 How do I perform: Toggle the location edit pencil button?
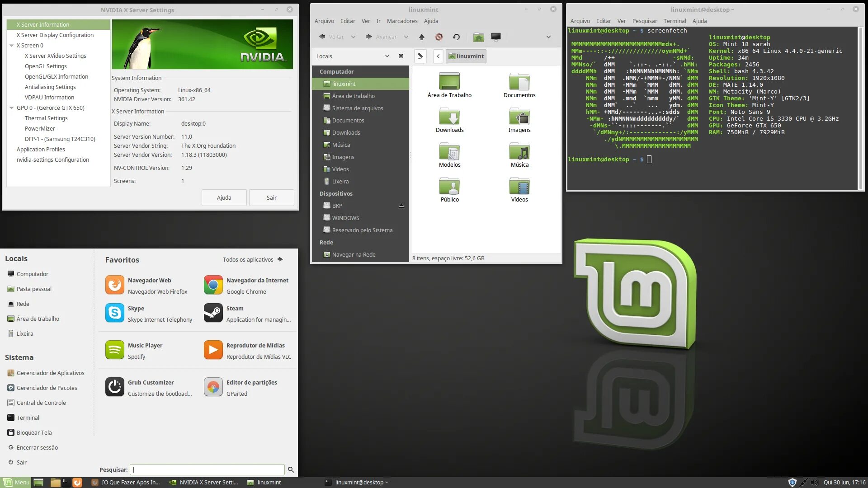point(420,56)
